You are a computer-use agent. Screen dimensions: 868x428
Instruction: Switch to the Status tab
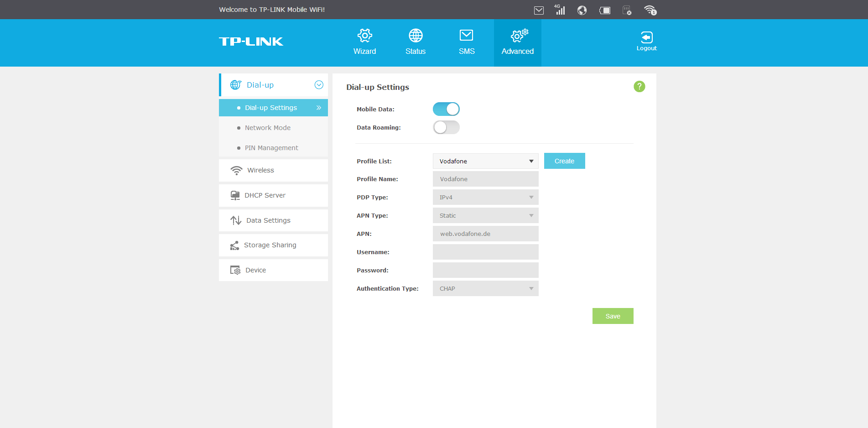[415, 42]
